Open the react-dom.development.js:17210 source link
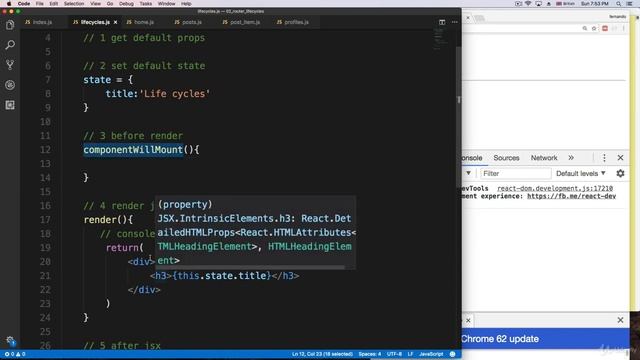The width and height of the screenshot is (640, 360). click(x=555, y=188)
